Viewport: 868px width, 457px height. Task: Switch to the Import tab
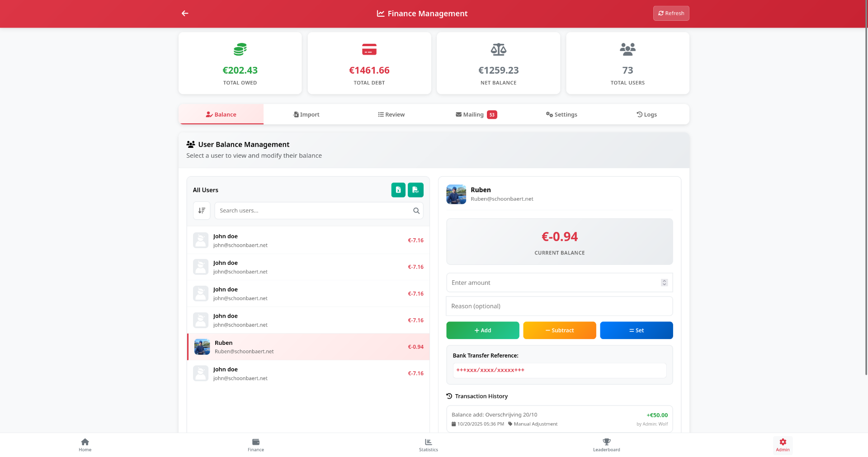(x=306, y=114)
